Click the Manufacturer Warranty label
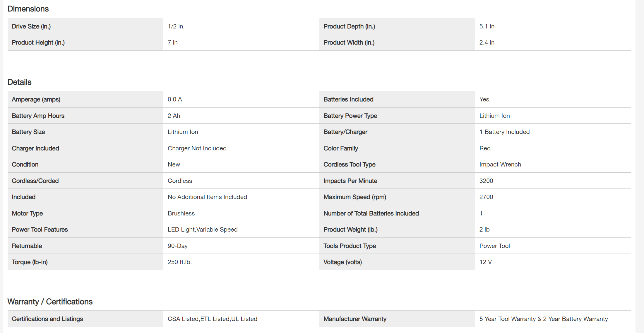The image size is (644, 333). coord(355,319)
